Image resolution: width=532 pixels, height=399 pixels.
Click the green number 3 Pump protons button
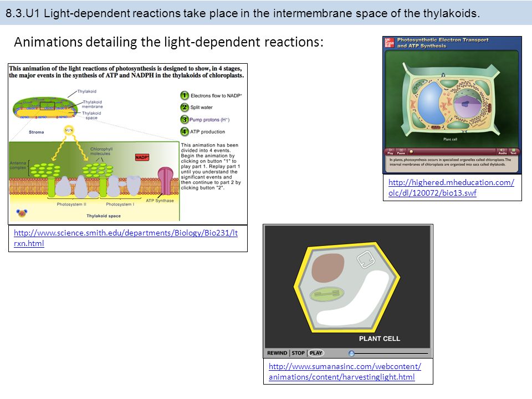[x=184, y=120]
